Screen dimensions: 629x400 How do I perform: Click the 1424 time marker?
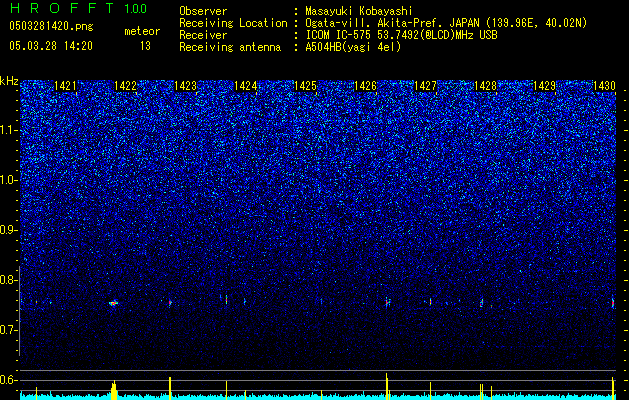point(246,86)
